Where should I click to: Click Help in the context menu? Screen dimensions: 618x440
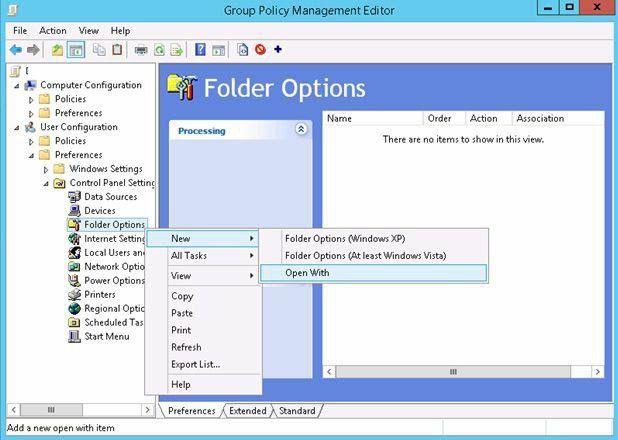coord(203,384)
